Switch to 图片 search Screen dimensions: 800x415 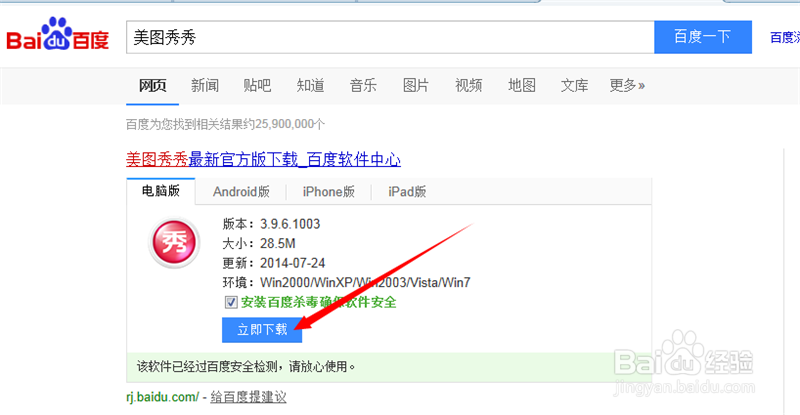pyautogui.click(x=416, y=85)
